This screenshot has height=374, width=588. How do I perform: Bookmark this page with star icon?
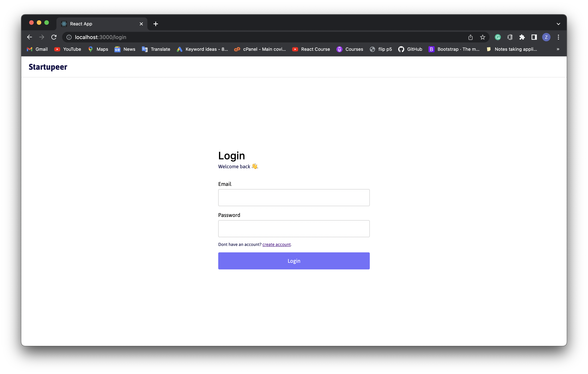pyautogui.click(x=482, y=37)
